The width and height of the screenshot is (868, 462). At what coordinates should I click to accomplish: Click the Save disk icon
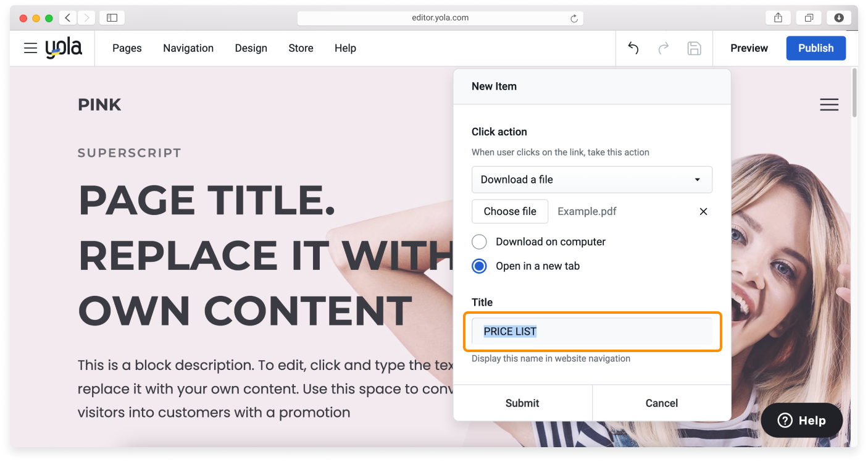click(694, 48)
